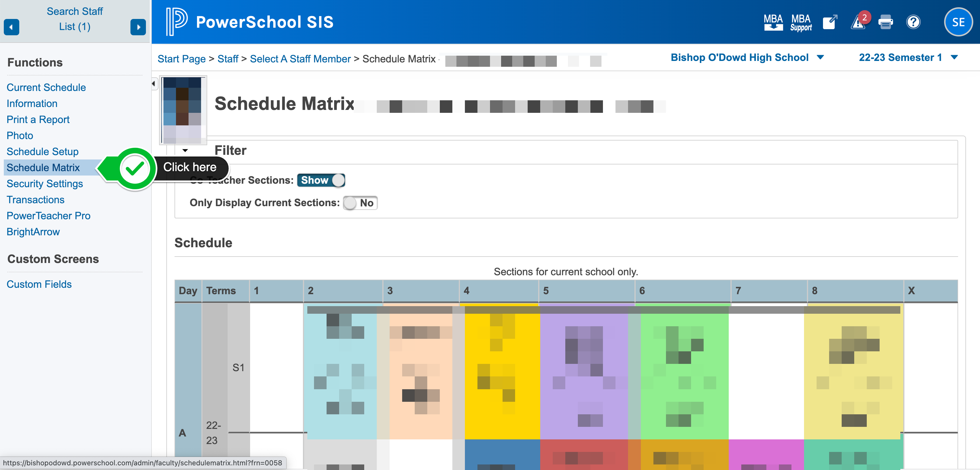Open the Bishop O'Dowd High School dropdown
The image size is (980, 470).
click(747, 57)
